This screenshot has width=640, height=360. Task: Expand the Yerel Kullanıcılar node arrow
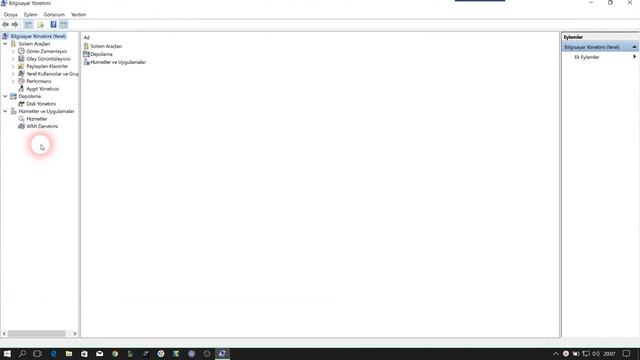pyautogui.click(x=13, y=74)
